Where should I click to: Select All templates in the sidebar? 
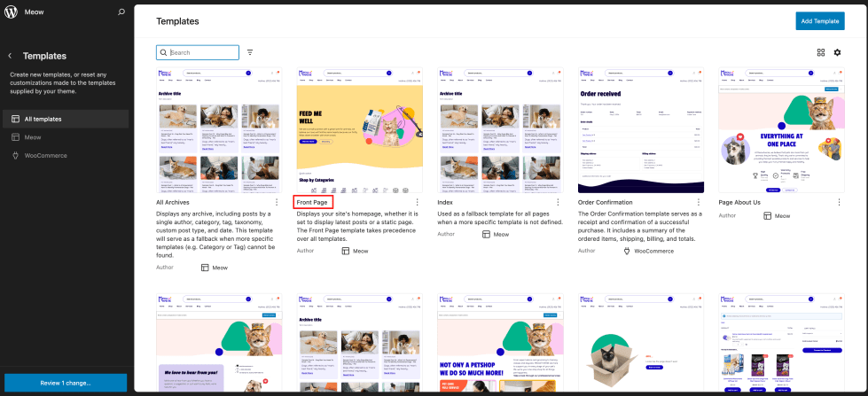66,119
